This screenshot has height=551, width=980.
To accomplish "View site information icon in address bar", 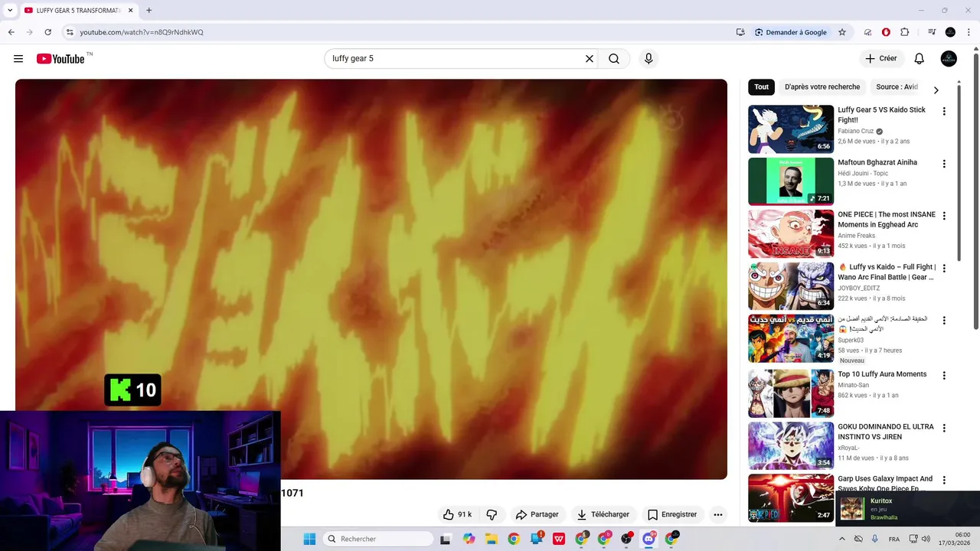I will coord(70,32).
